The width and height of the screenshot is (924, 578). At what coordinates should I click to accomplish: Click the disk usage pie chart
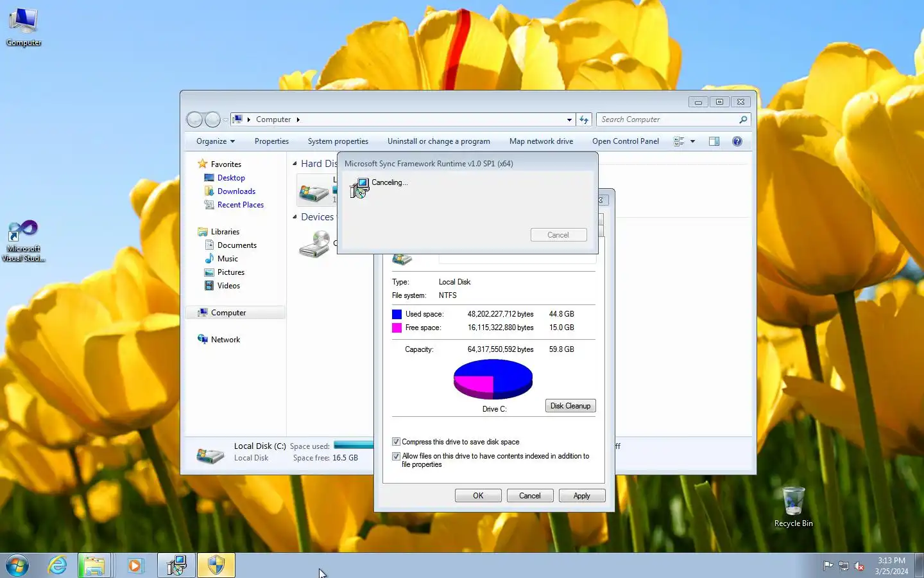[493, 379]
